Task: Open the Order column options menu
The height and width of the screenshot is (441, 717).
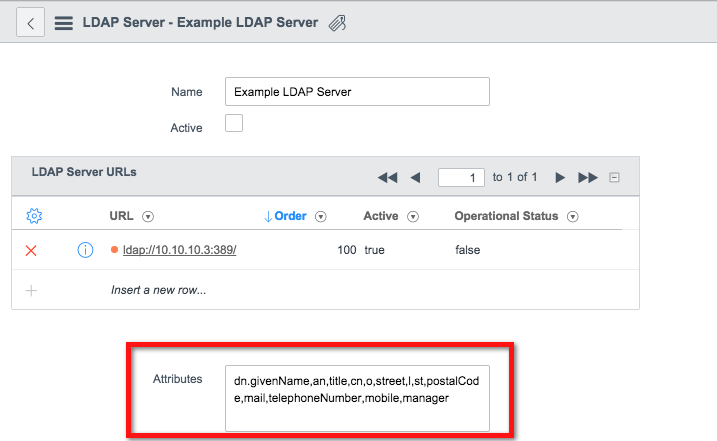Action: (321, 216)
